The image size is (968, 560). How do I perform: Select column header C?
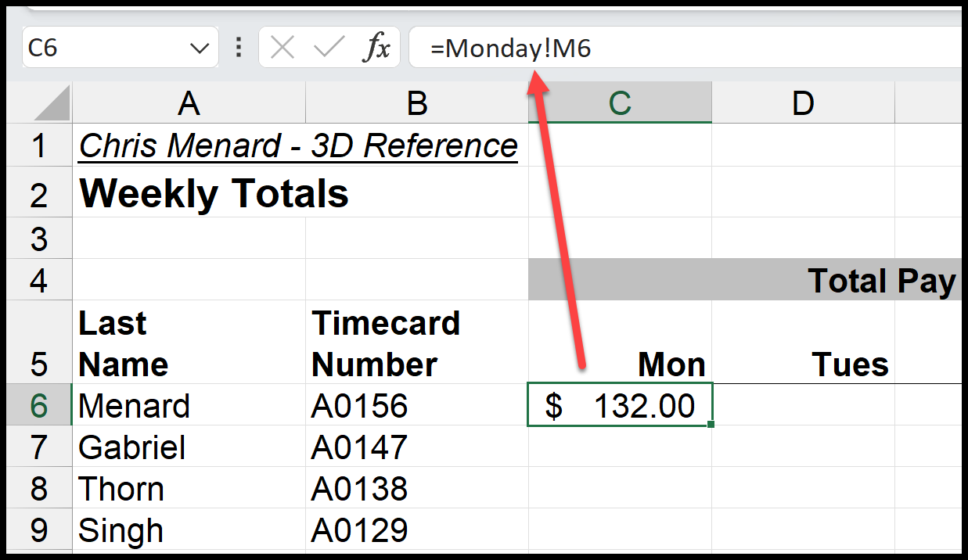point(620,102)
